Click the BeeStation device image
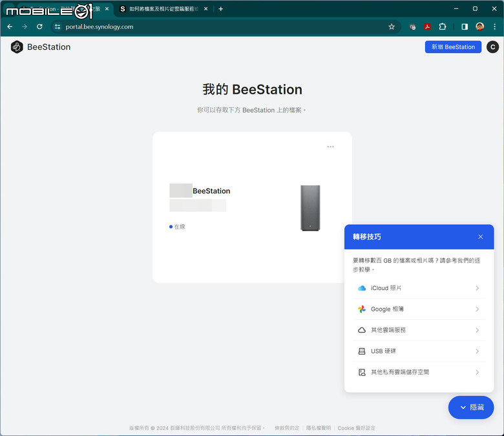This screenshot has height=436, width=504. click(310, 208)
